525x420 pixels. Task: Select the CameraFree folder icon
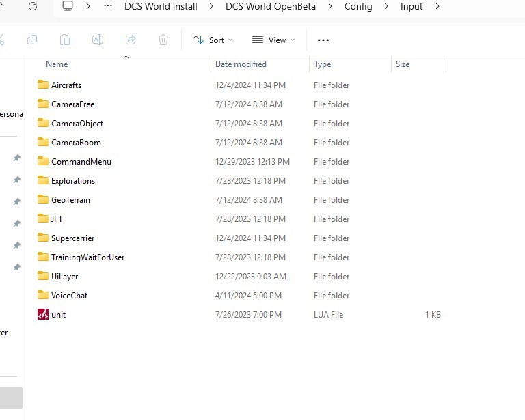coord(43,104)
